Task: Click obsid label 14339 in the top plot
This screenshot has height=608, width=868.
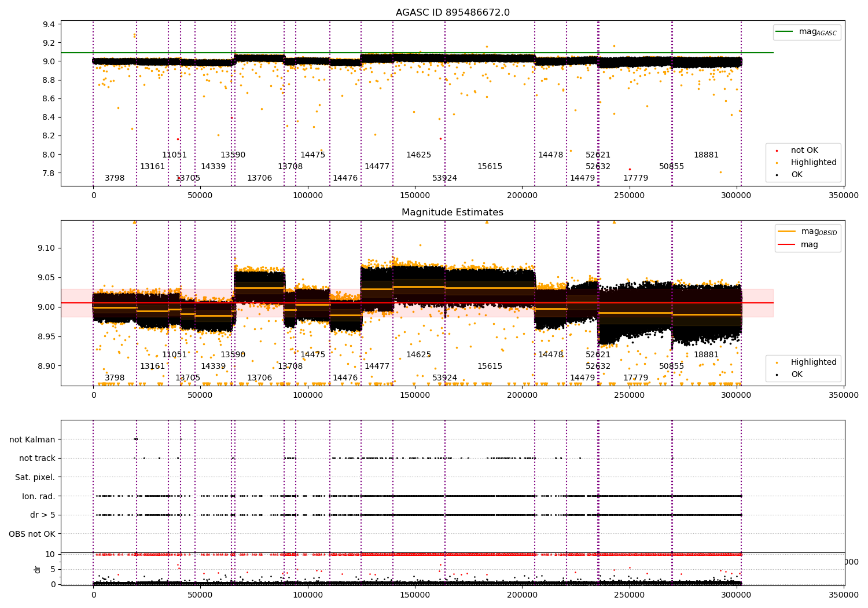Action: [x=214, y=166]
